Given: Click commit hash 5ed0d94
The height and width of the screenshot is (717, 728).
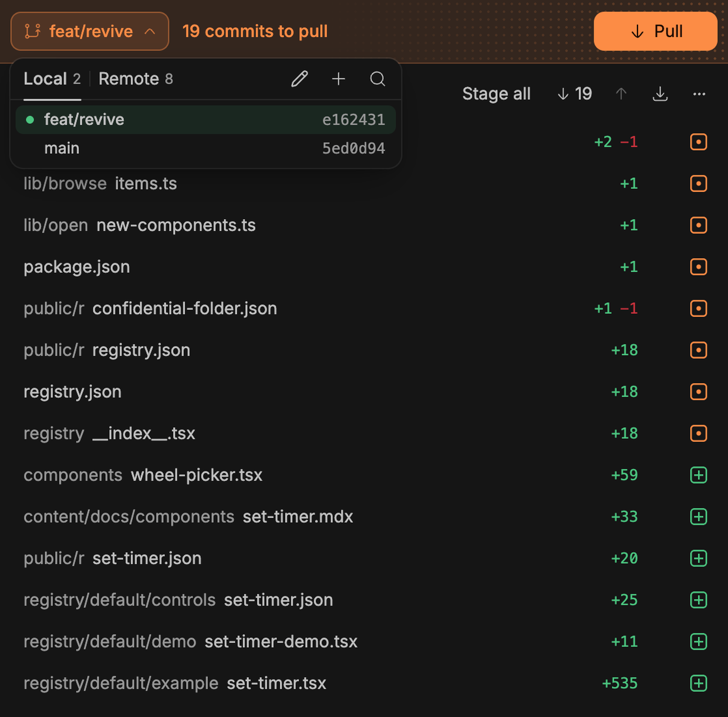Looking at the screenshot, I should [353, 148].
